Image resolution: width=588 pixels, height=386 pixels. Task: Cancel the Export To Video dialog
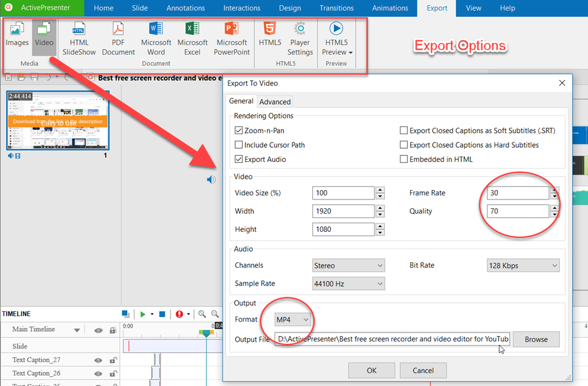coord(423,371)
